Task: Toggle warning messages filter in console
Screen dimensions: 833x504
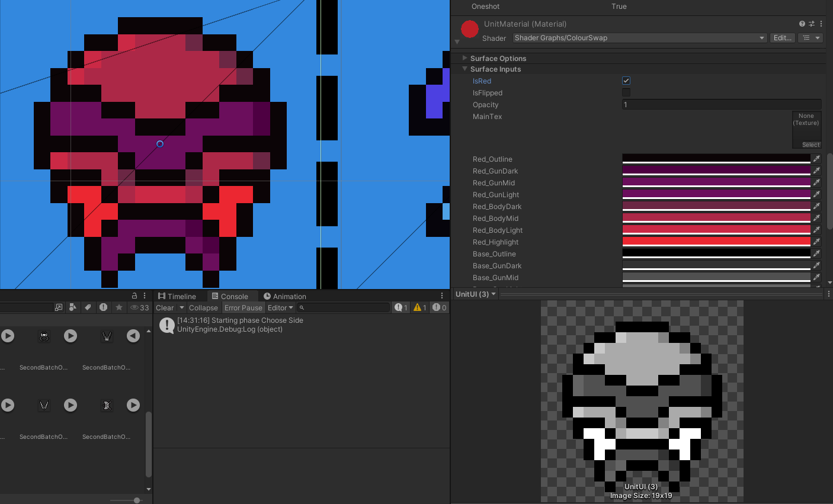Action: (x=420, y=307)
